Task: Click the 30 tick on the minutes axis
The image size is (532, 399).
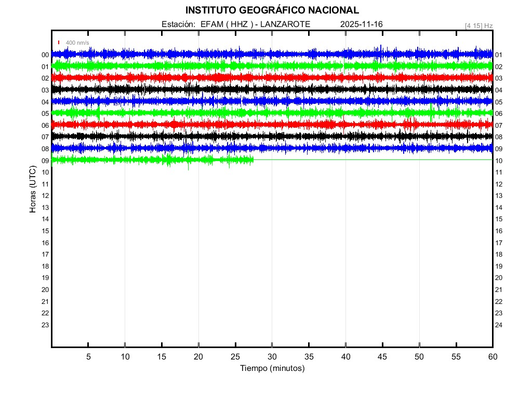Action: pyautogui.click(x=272, y=357)
